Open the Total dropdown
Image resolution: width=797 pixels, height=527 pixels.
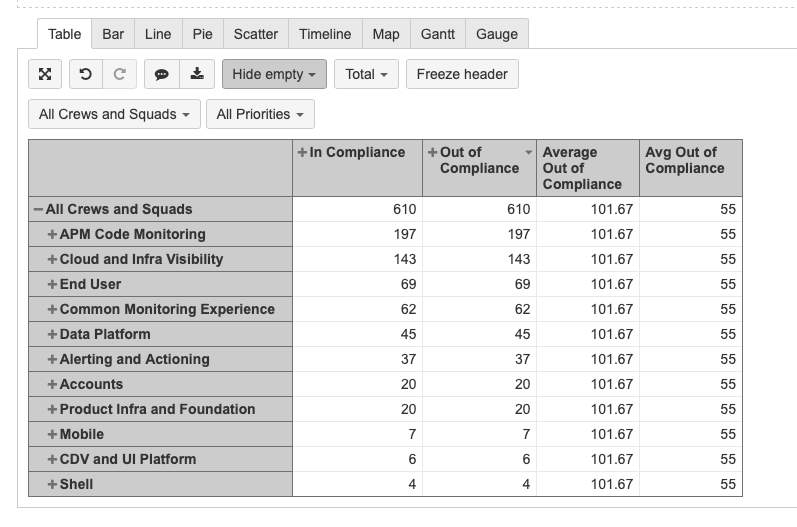pyautogui.click(x=366, y=74)
